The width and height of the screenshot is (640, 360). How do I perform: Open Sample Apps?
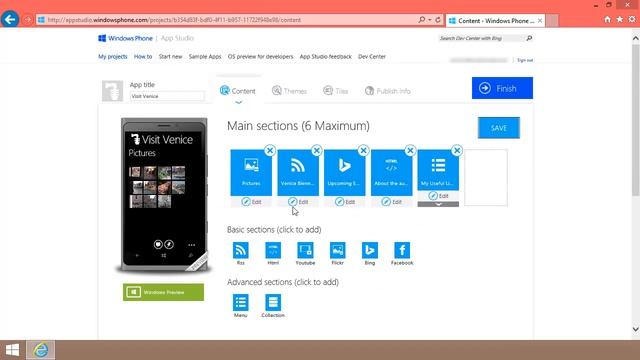[x=205, y=57]
